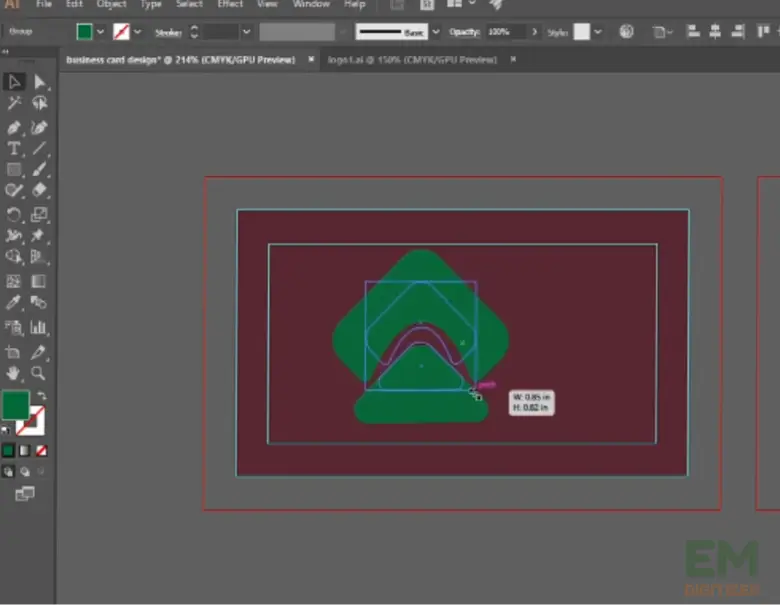Click horizontal align left icon
Screen dimensions: 780x605
tap(693, 32)
